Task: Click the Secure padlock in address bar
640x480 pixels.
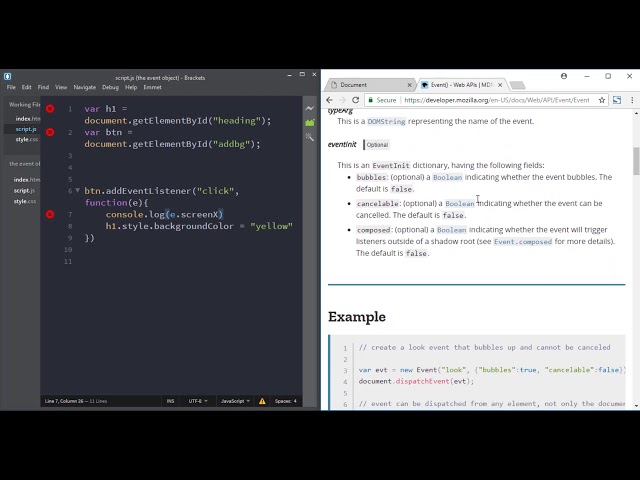Action: [371, 100]
